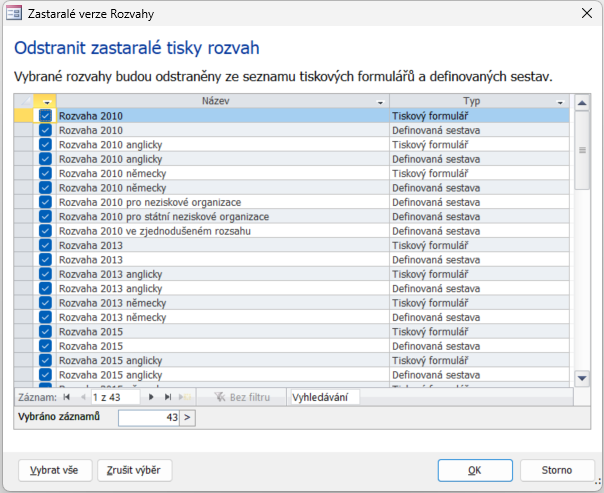Select Rozvaha 2013 Definovaná sestava name cell
Screen dimensions: 604x493
[223, 260]
